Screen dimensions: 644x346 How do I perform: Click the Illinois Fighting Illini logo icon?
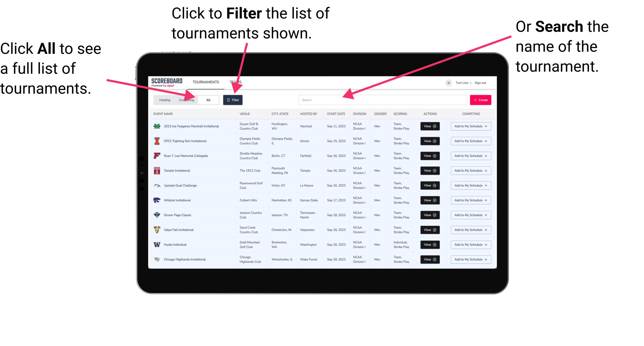pos(157,141)
